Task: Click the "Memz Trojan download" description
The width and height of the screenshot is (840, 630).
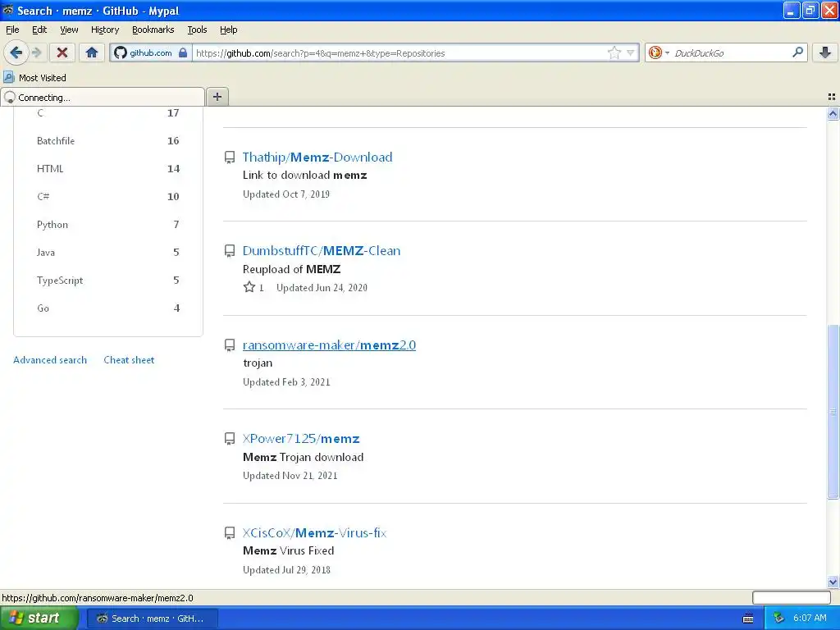Action: [x=304, y=457]
